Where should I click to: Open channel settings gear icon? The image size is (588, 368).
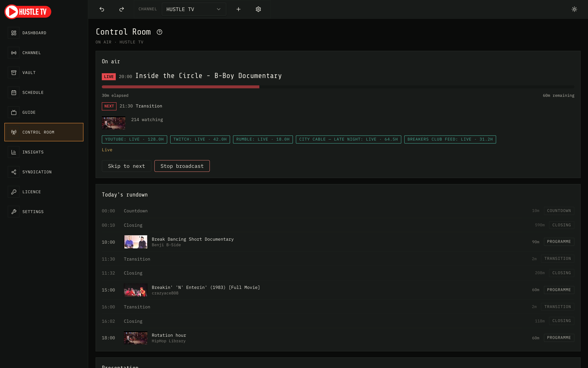(x=258, y=9)
